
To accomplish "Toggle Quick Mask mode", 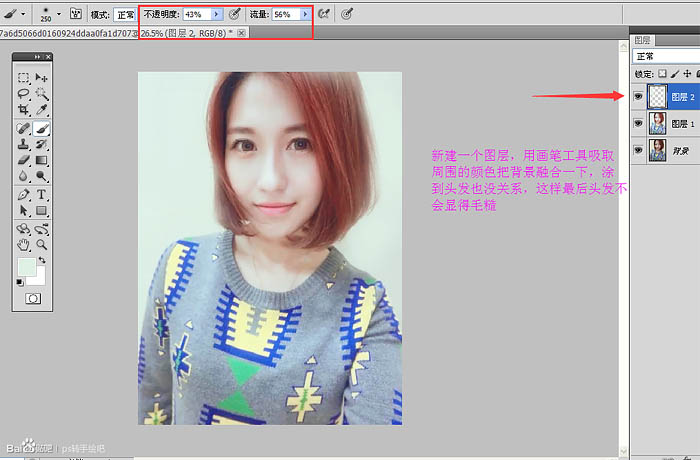I will pos(33,298).
